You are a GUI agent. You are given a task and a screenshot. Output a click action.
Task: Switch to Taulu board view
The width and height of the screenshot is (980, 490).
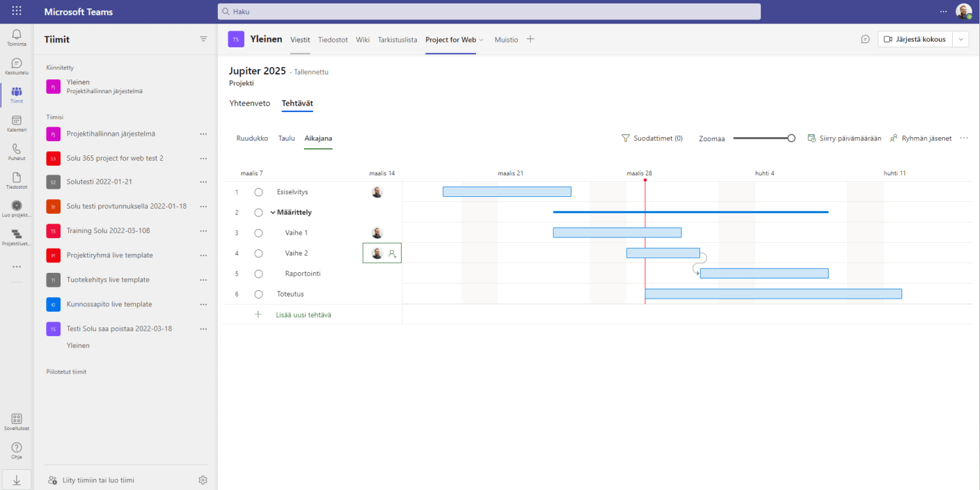pos(287,138)
